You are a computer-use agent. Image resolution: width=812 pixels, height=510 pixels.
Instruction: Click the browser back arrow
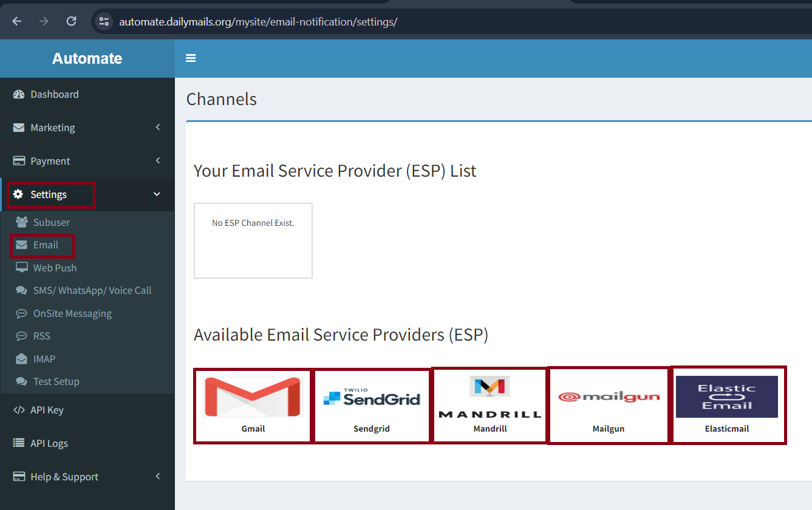click(x=16, y=21)
